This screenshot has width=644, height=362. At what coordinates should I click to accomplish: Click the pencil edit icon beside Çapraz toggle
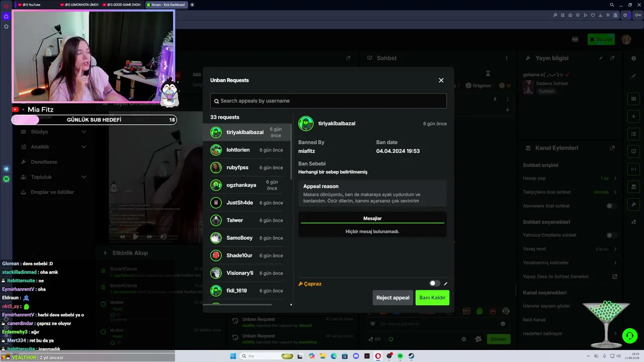tap(445, 284)
